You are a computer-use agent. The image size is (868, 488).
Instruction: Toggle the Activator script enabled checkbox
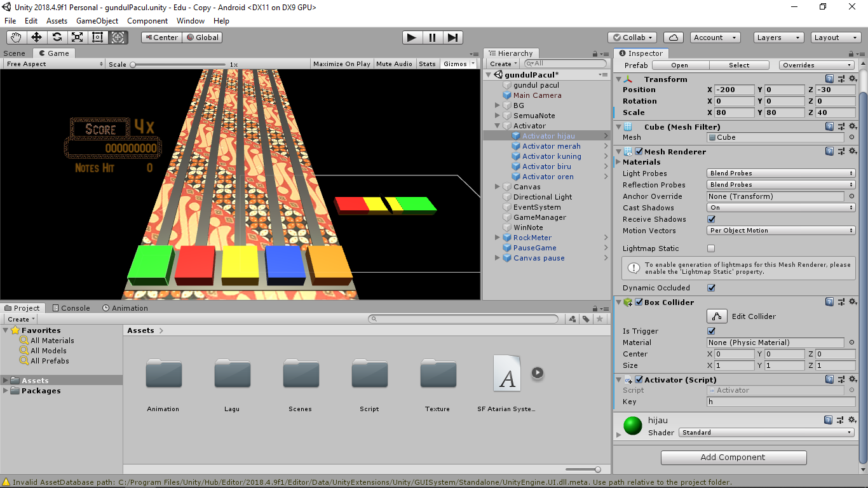click(639, 379)
